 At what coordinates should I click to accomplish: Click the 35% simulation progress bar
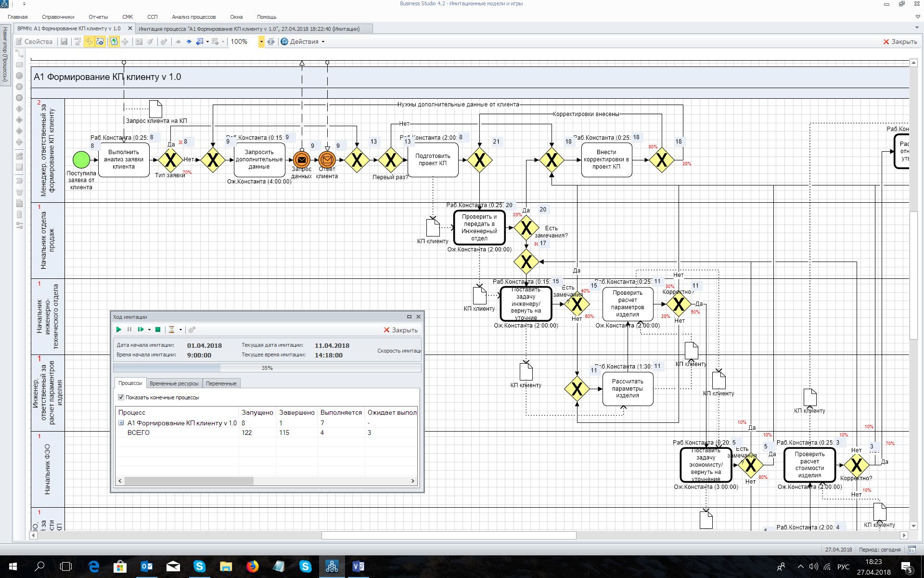[267, 368]
